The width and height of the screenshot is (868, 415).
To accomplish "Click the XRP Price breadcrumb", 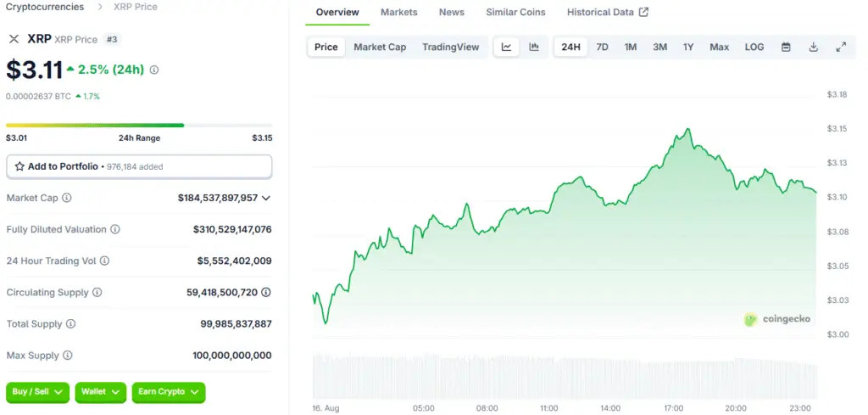I will (x=135, y=7).
